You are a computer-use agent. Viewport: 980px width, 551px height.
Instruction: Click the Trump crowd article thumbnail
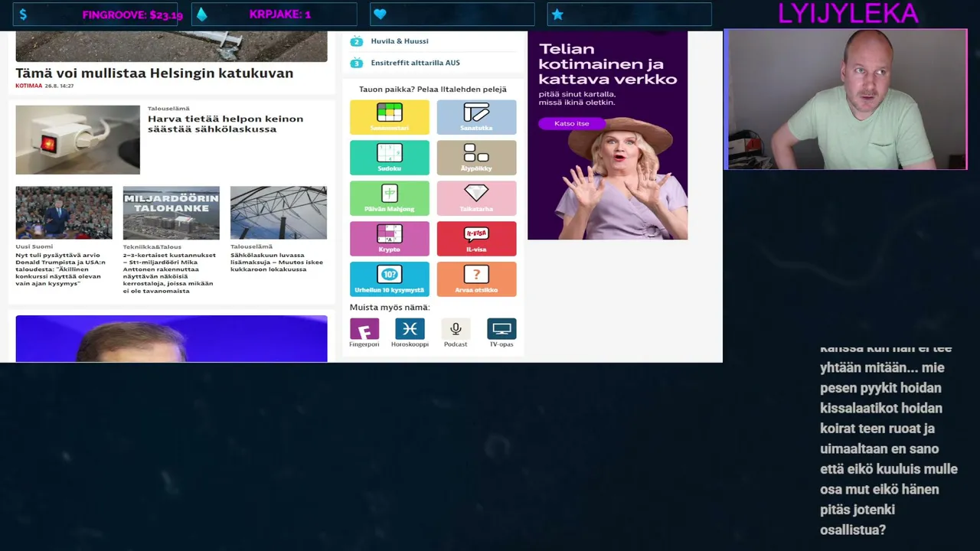point(64,213)
